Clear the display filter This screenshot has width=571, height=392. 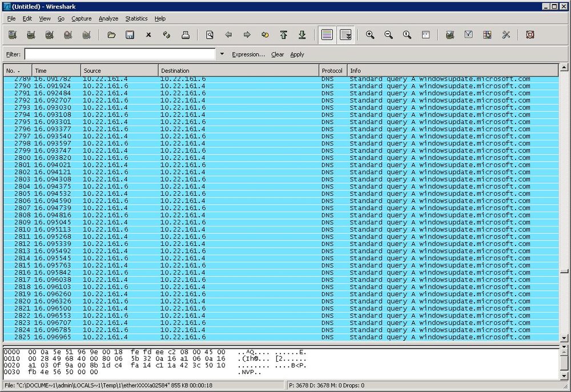tap(278, 54)
